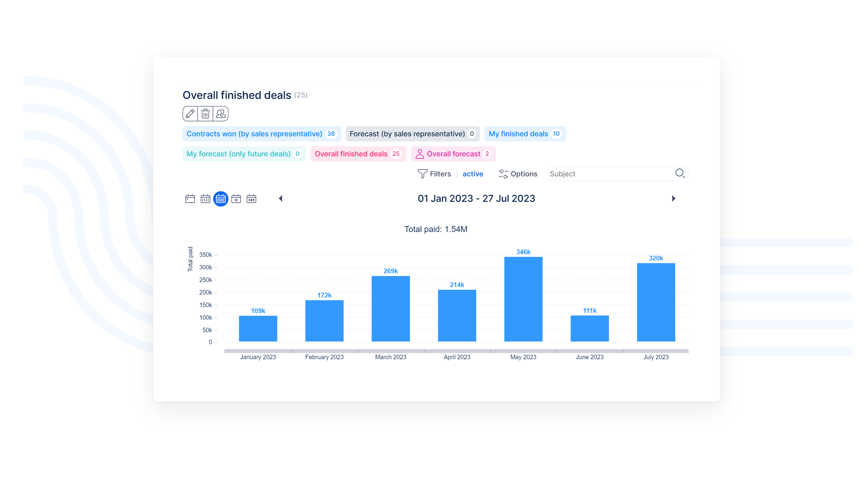Go to next date range arrow
868x487 pixels.
tap(674, 198)
